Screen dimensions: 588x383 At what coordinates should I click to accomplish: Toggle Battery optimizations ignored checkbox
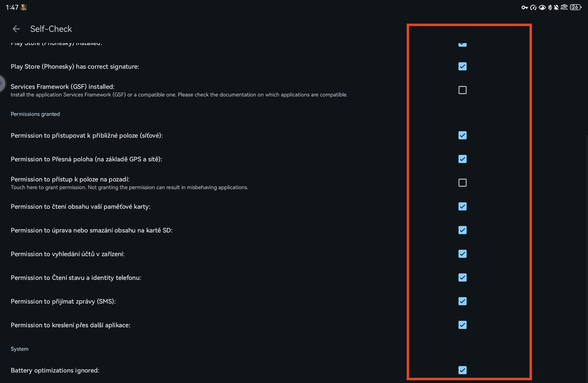462,370
